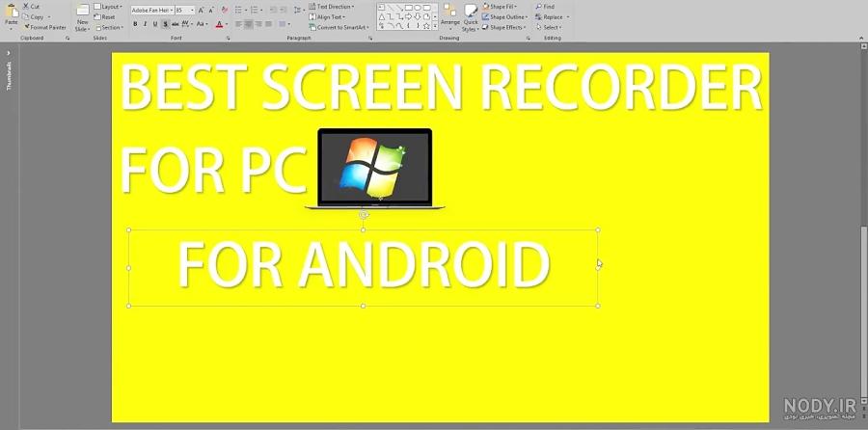This screenshot has height=430, width=868.
Task: Open character spacing options
Action: (186, 24)
